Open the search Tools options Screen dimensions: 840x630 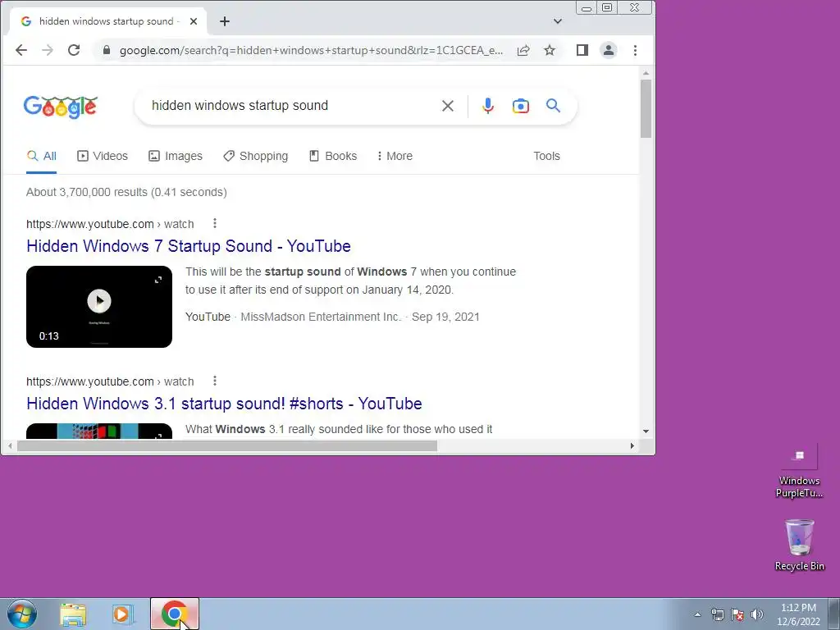tap(546, 156)
